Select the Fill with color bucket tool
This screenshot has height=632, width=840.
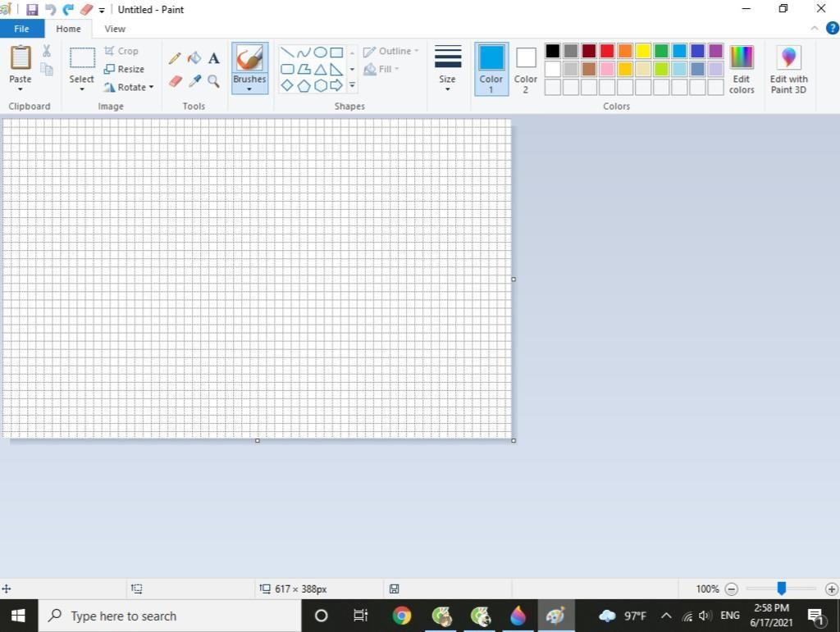(x=194, y=58)
